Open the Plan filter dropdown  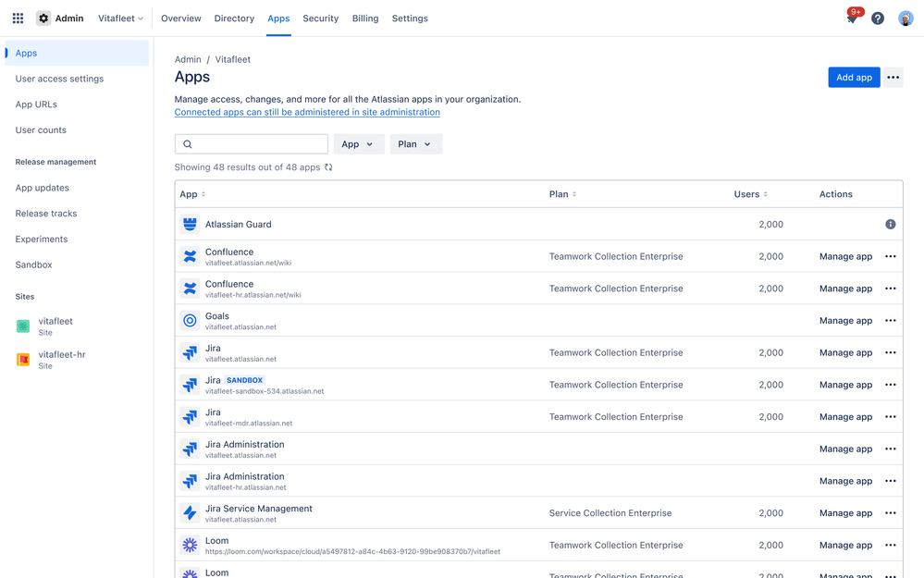tap(415, 143)
